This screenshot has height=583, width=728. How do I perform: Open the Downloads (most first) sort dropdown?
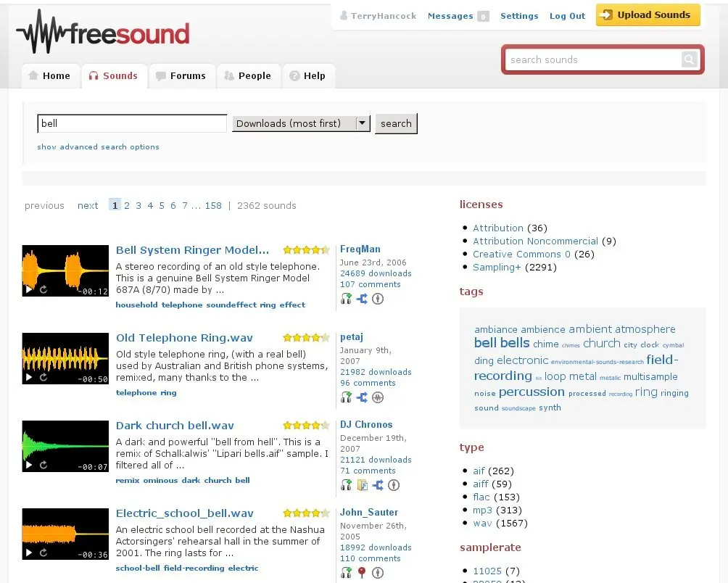click(301, 123)
